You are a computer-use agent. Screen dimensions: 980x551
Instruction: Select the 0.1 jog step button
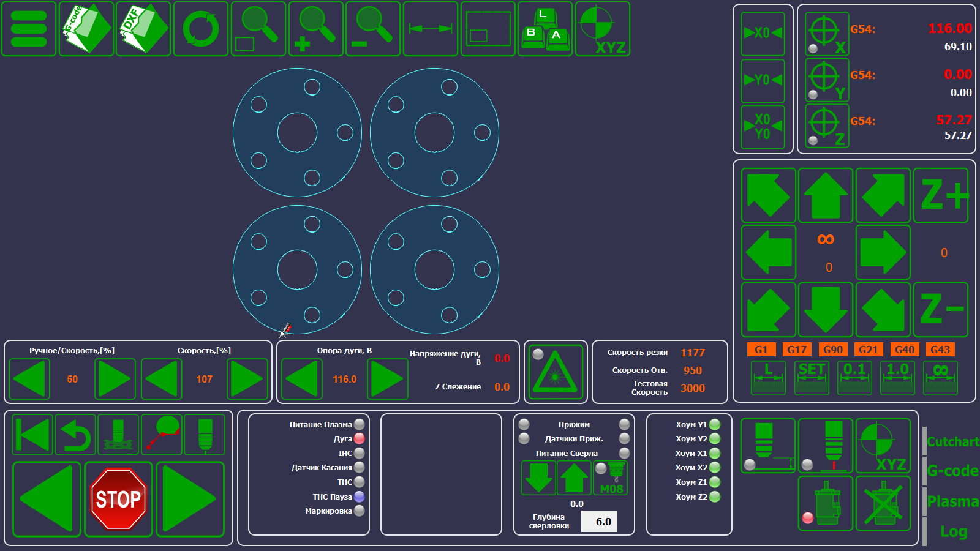[854, 377]
